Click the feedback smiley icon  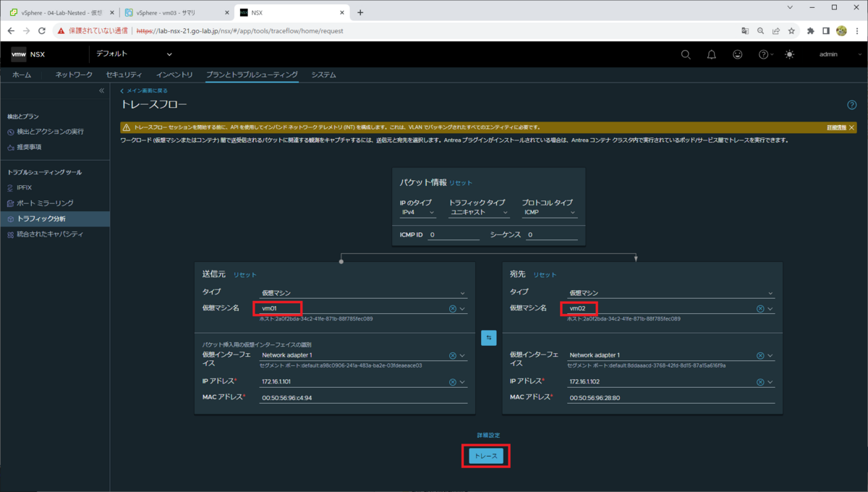(737, 54)
